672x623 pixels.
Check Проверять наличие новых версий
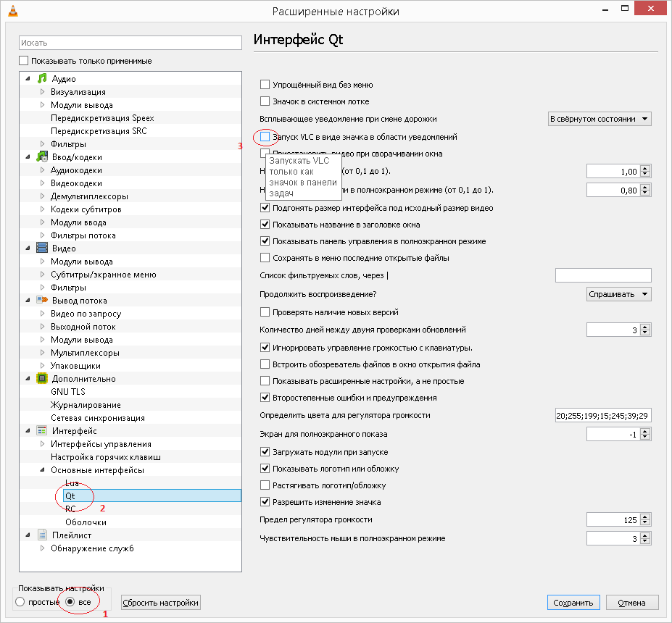265,312
